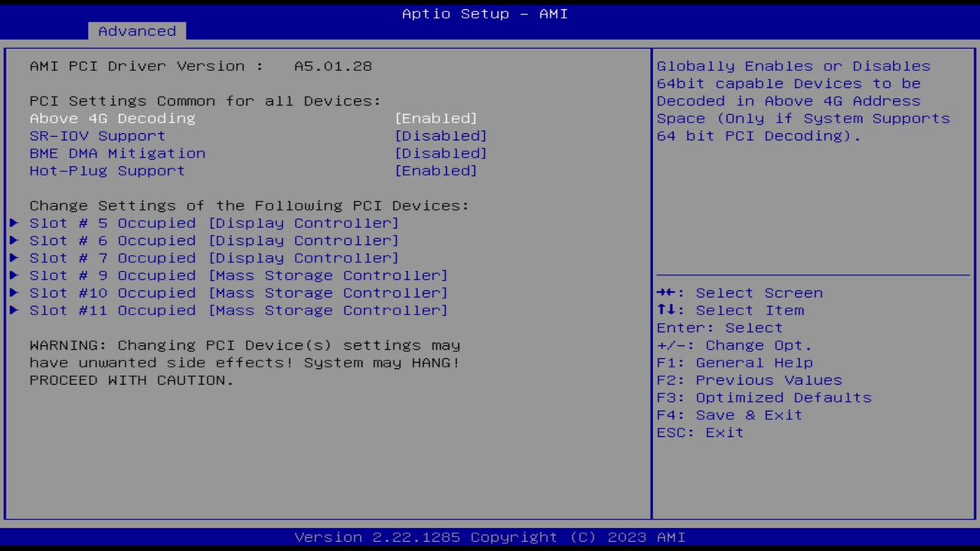Click the 'ESC: Exit' hint
Screen dimensions: 980x551
click(700, 433)
